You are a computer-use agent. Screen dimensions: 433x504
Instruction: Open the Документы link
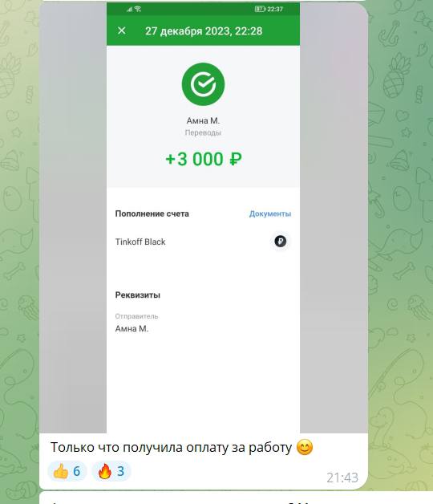tap(270, 213)
